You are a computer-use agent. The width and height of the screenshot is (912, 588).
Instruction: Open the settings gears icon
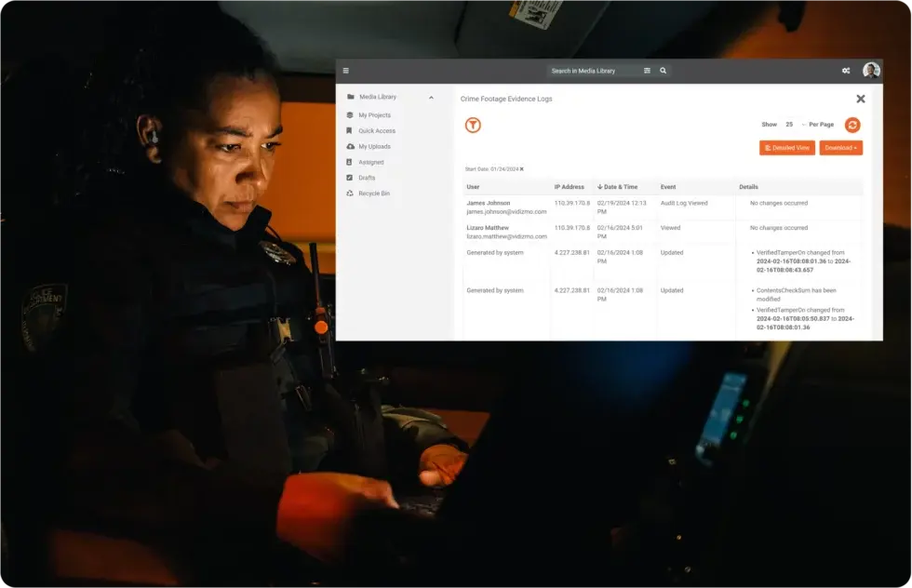click(x=845, y=71)
